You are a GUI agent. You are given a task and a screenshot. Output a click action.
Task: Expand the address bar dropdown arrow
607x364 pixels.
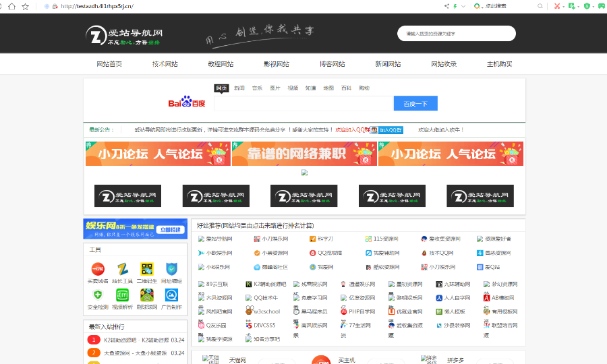click(463, 6)
